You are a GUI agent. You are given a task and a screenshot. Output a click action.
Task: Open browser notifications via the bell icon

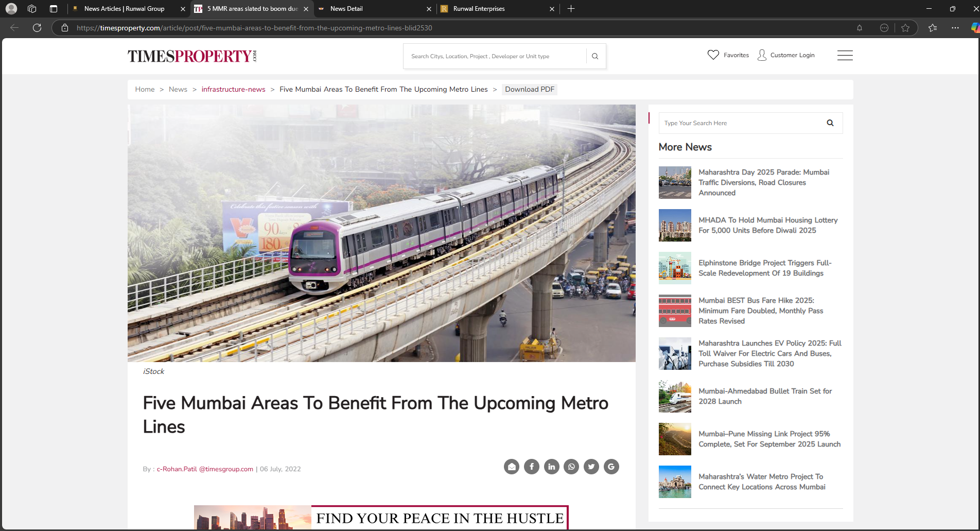[859, 28]
